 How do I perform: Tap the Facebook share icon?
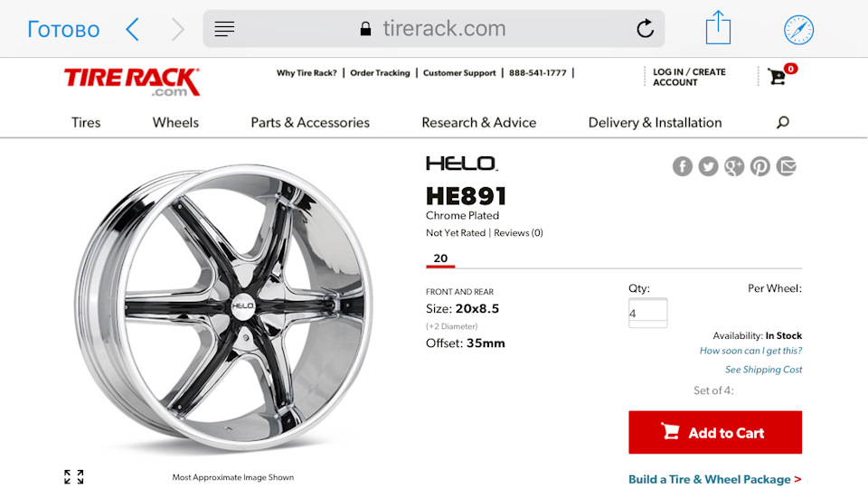tap(683, 166)
